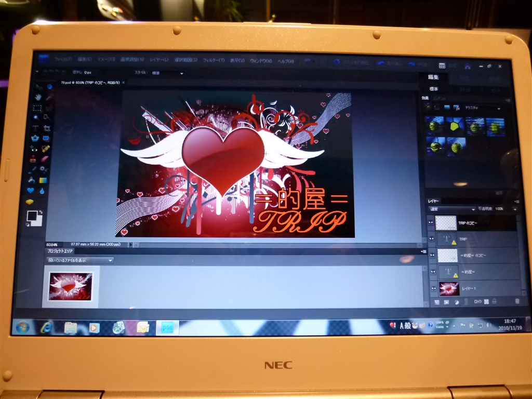Select the Clone Stamp tool
The width and height of the screenshot is (532, 399).
(33, 159)
